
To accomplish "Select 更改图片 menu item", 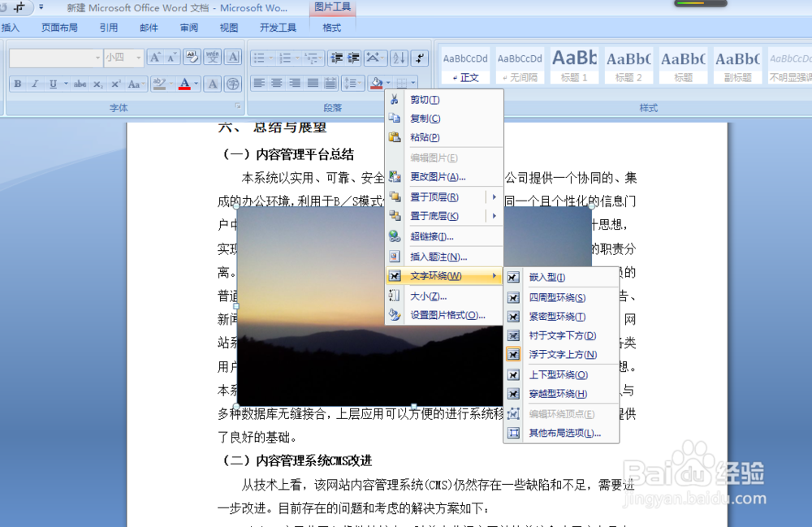I will [444, 176].
